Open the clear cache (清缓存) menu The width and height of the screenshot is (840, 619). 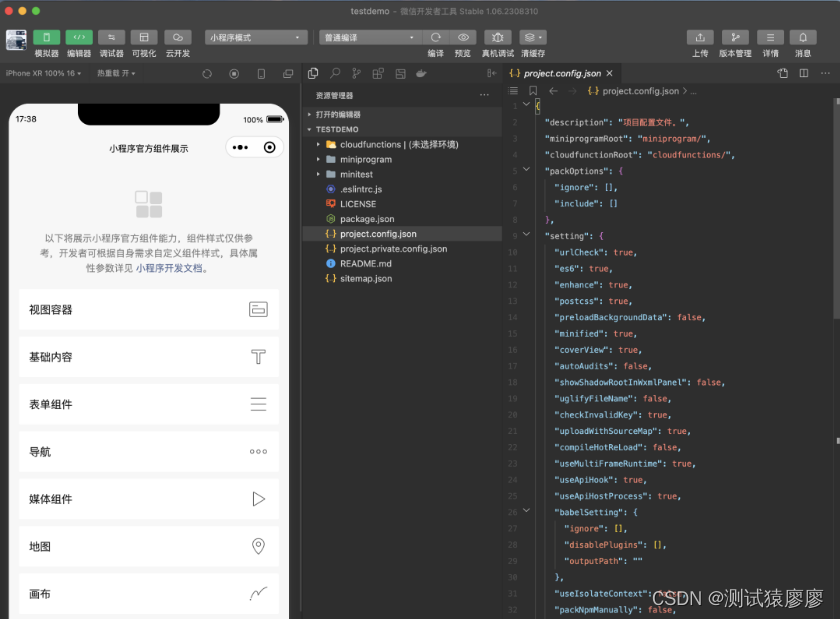pyautogui.click(x=533, y=38)
